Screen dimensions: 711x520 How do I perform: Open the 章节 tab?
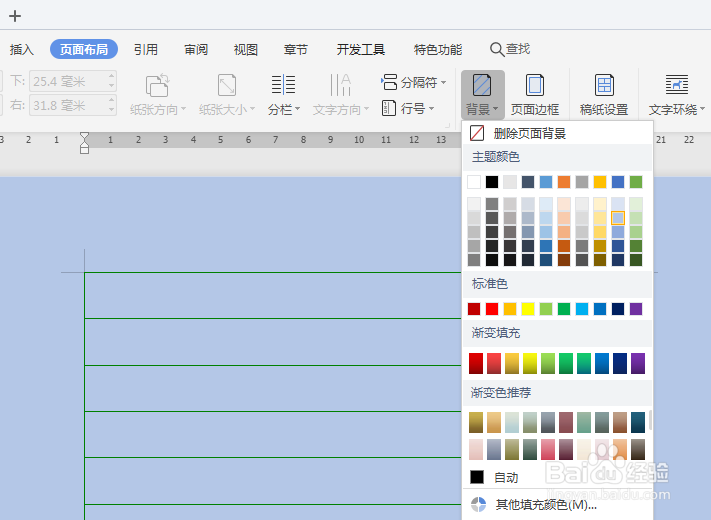click(x=296, y=49)
